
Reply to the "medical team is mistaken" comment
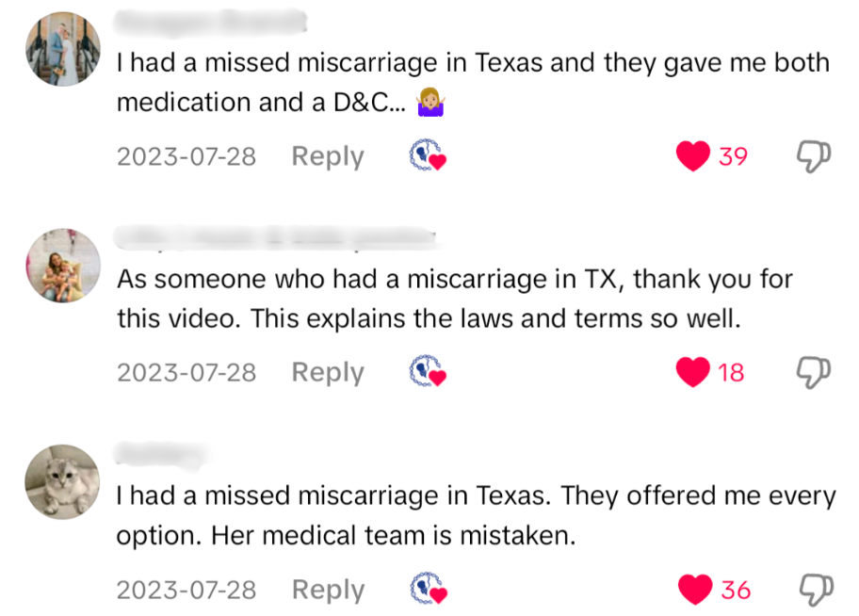coord(328,590)
